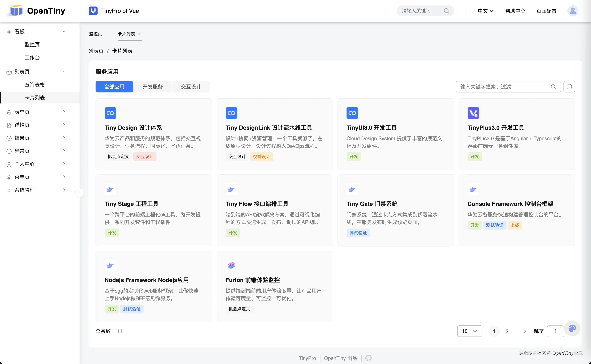Select the 看板 sidebar icon
This screenshot has height=364, width=591.
coord(9,31)
